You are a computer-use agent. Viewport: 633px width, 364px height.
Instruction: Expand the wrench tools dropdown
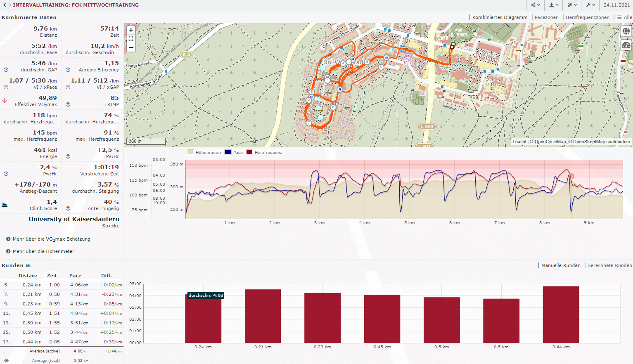[x=590, y=5]
